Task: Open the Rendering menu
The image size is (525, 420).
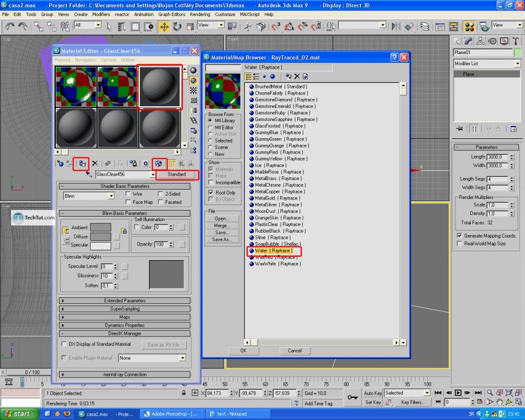Action: (x=200, y=14)
